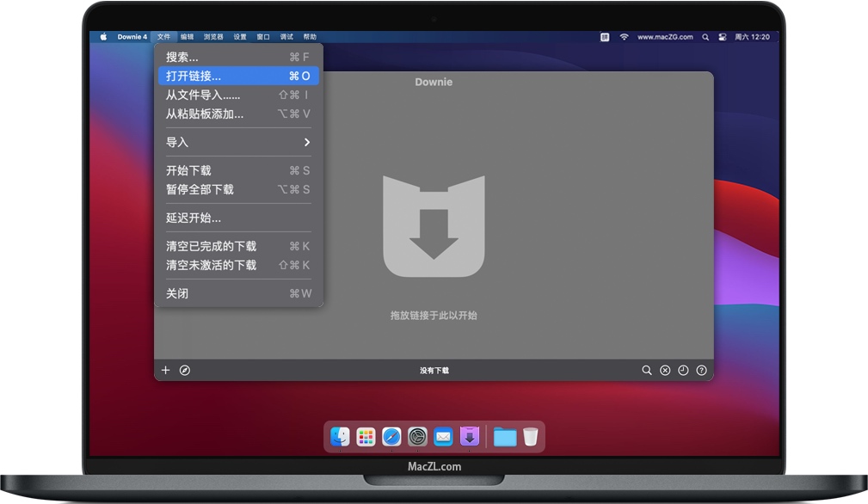Click the Wi-Fi status icon
Image resolution: width=868 pixels, height=504 pixels.
click(x=624, y=36)
